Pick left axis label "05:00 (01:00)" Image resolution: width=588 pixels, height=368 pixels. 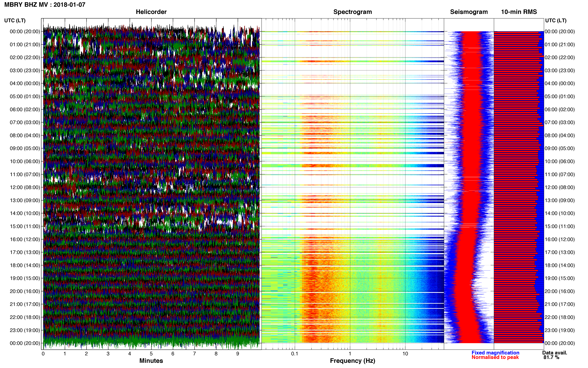click(25, 96)
